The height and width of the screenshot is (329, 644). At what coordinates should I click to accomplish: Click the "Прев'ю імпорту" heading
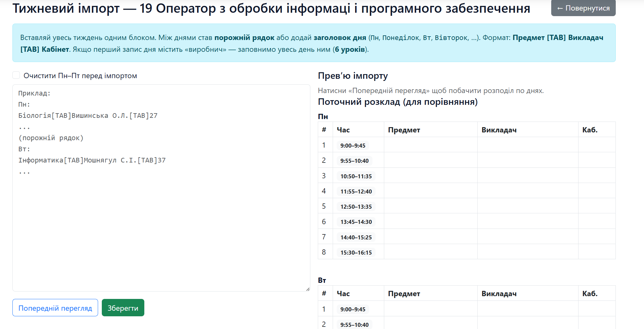[353, 76]
